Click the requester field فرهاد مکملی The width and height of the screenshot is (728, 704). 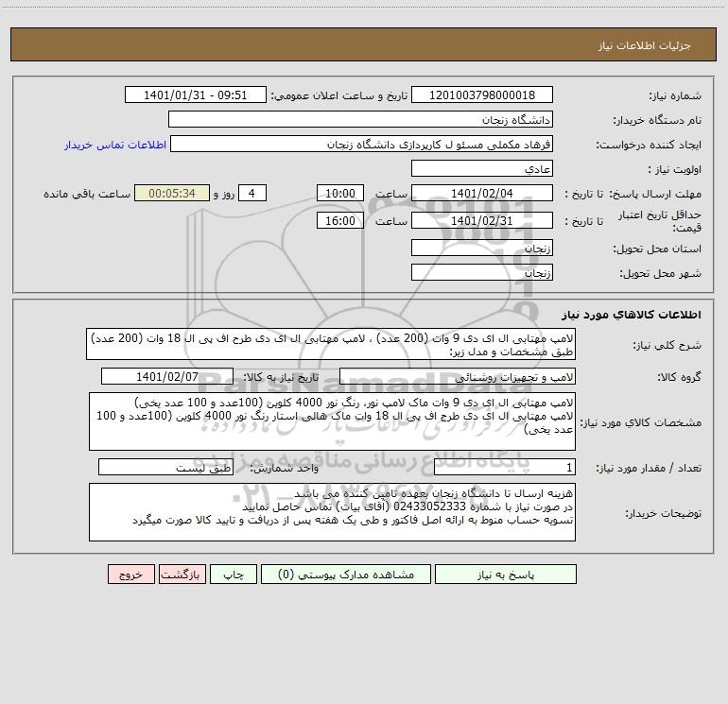coord(362,145)
